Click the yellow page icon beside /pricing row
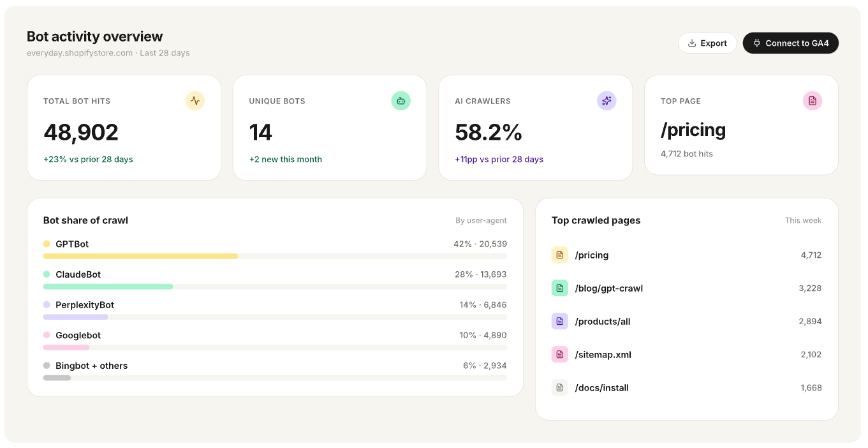Image resolution: width=868 pixels, height=448 pixels. click(560, 255)
